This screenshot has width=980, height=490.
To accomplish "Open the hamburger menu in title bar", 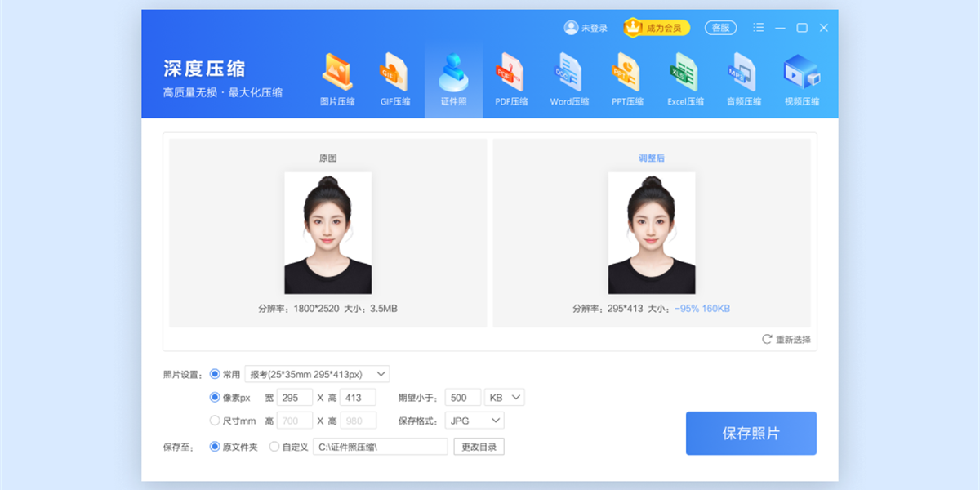I will pos(759,28).
